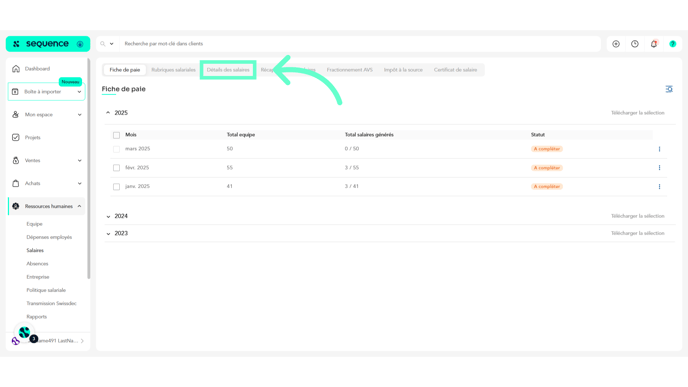688x387 pixels.
Task: Expand the 2024 section
Action: tap(108, 216)
